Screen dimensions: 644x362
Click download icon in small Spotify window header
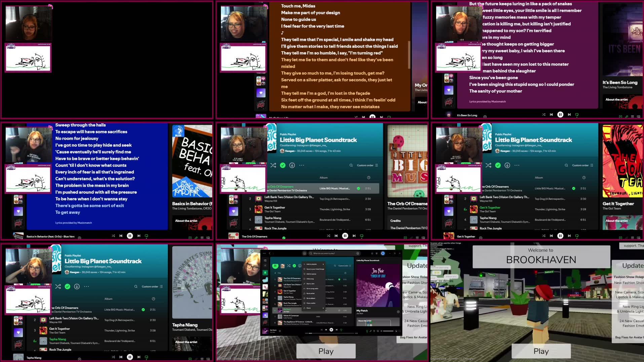point(300,266)
